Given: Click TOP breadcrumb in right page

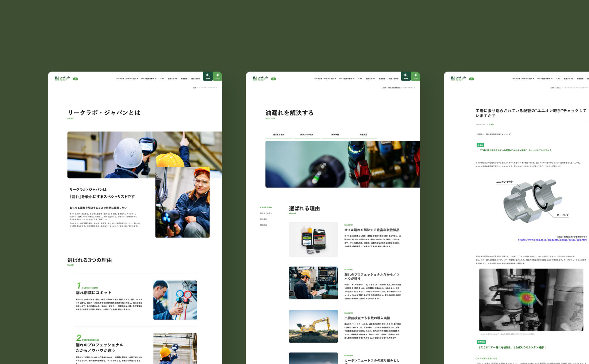Looking at the screenshot, I should pos(552,88).
